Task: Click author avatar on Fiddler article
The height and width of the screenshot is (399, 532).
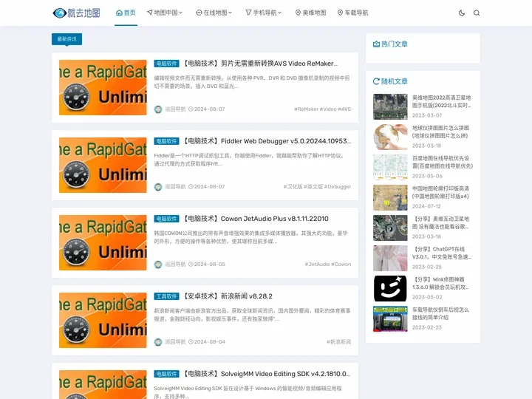Action: pyautogui.click(x=158, y=187)
